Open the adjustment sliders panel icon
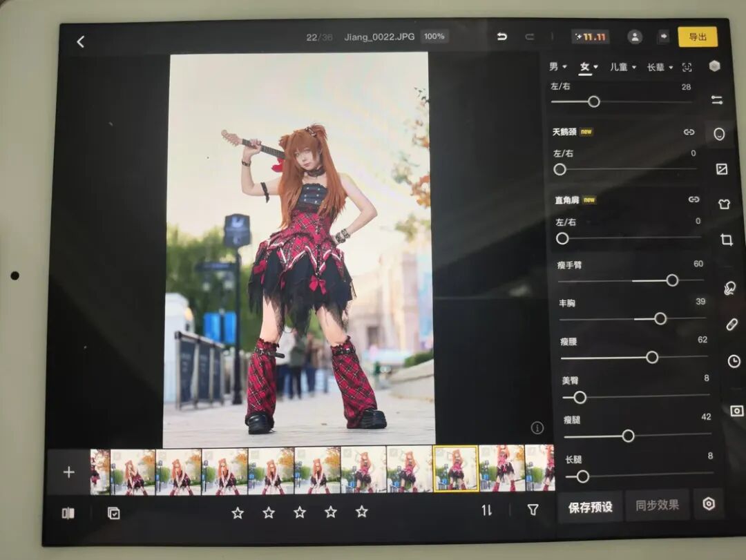Viewport: 746px width, 560px height. click(717, 100)
